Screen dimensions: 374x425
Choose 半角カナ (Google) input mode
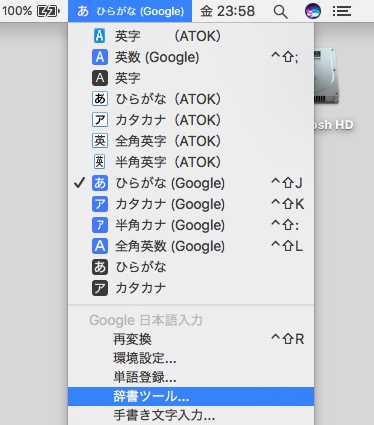click(191, 225)
